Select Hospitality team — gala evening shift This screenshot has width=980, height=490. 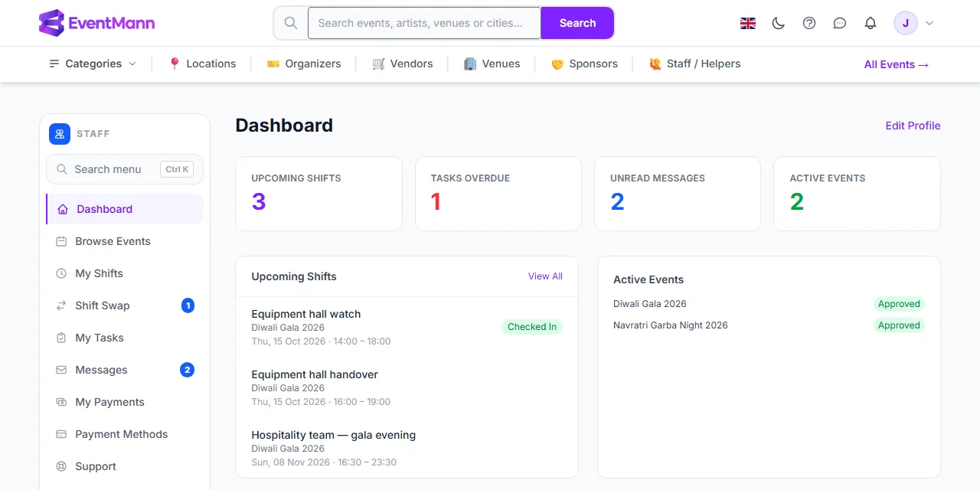407,448
